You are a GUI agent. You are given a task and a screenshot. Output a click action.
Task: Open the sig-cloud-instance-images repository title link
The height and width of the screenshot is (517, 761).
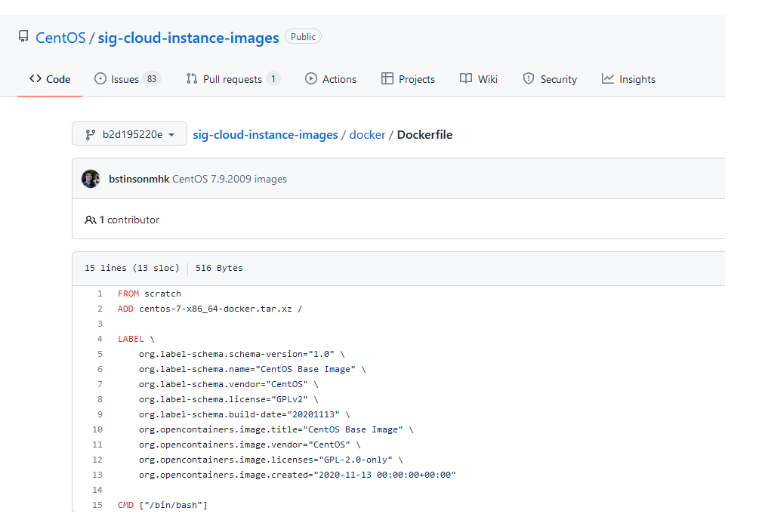[x=188, y=38]
